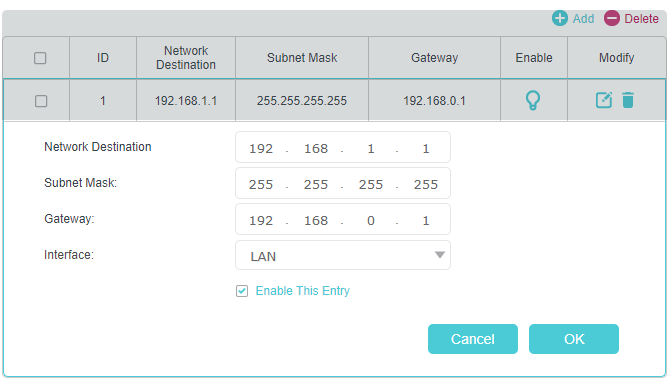
Task: Click the Enable This Entry label
Action: click(303, 291)
